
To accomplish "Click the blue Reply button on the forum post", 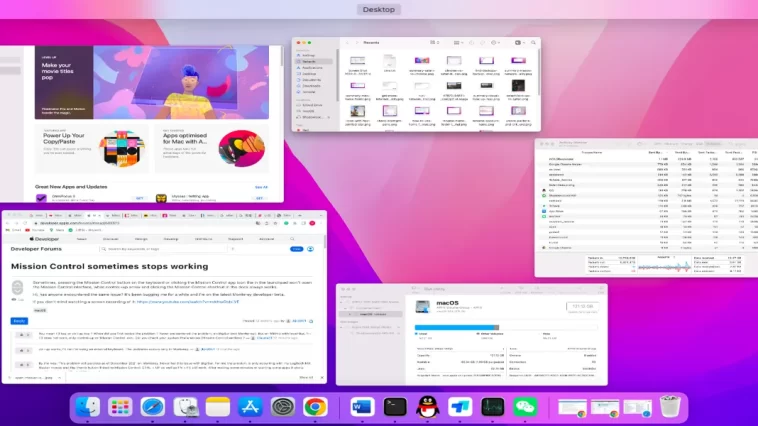I will 19,321.
